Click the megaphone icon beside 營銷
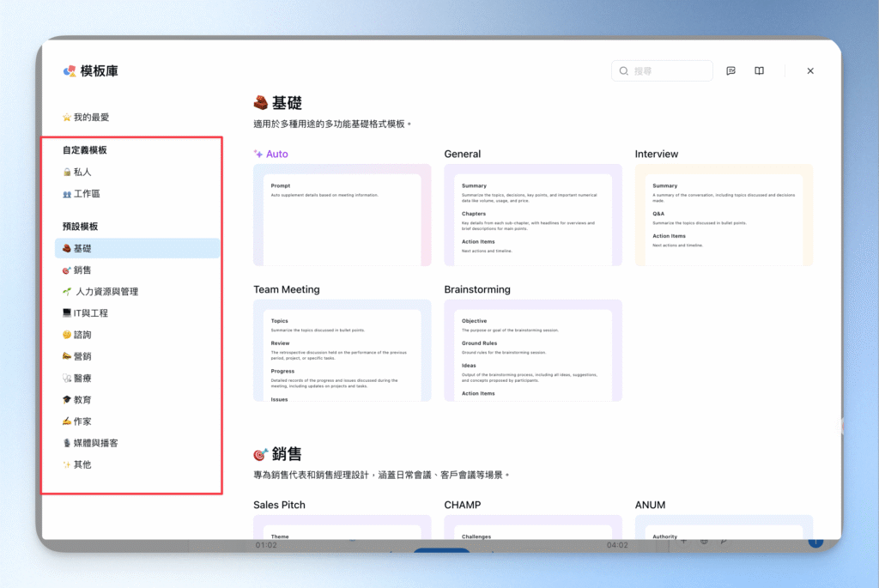The height and width of the screenshot is (588, 879). (67, 356)
